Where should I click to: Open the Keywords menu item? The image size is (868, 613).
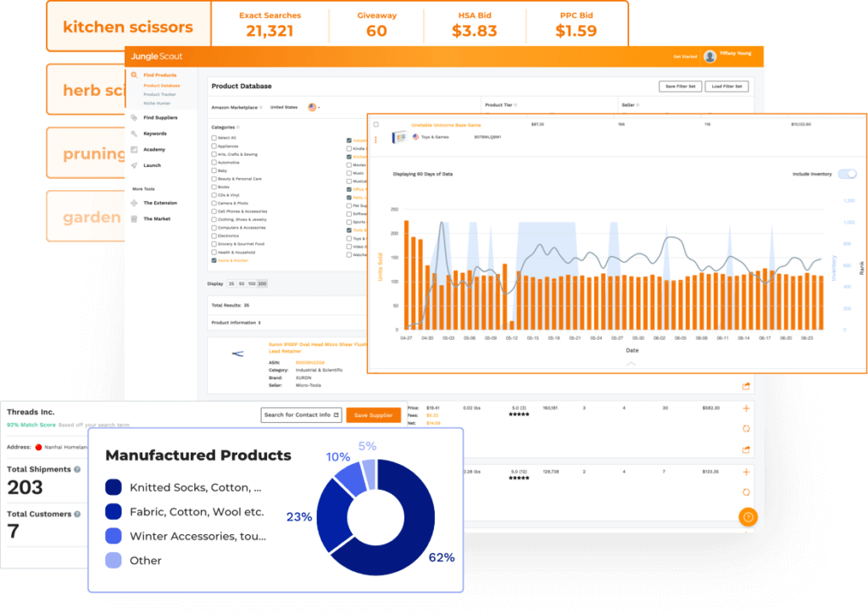(x=155, y=133)
